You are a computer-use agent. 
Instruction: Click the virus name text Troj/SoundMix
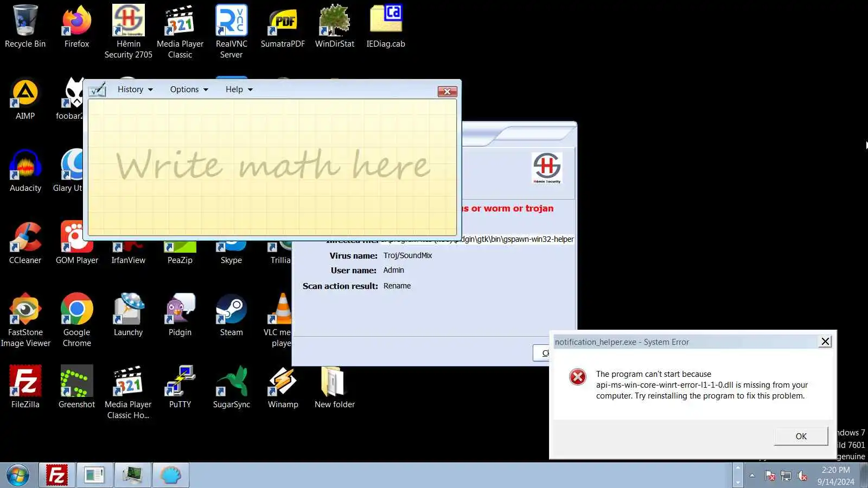coord(407,255)
